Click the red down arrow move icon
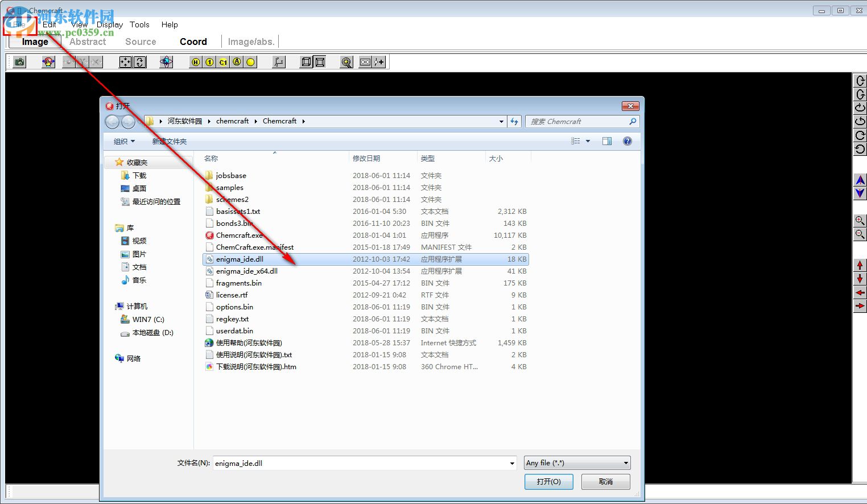The image size is (867, 504). pyautogui.click(x=860, y=279)
